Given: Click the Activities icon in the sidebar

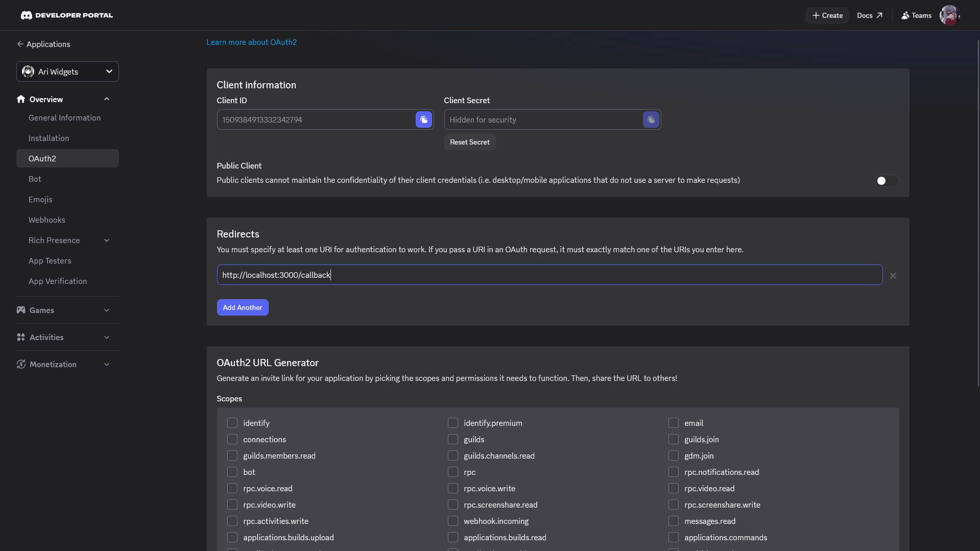Looking at the screenshot, I should (x=21, y=337).
